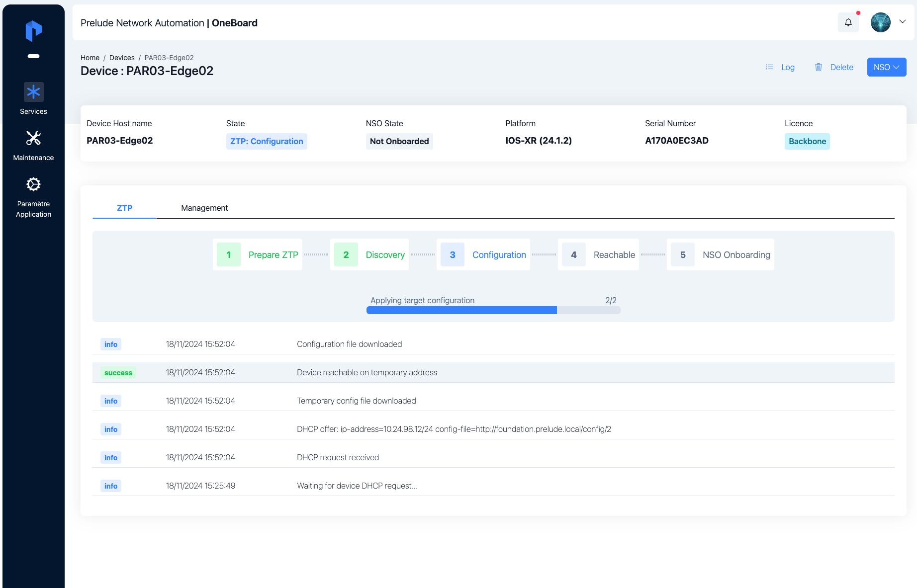Navigate to Devices breadcrumb link
This screenshot has width=917, height=588.
[122, 58]
